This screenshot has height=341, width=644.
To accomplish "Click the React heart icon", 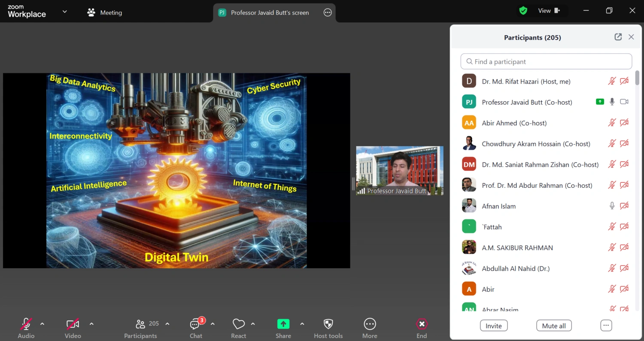I will [238, 324].
